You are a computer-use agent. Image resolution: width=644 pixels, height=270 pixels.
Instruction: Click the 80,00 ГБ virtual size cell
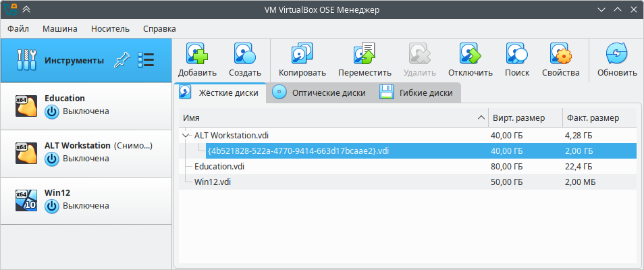506,167
